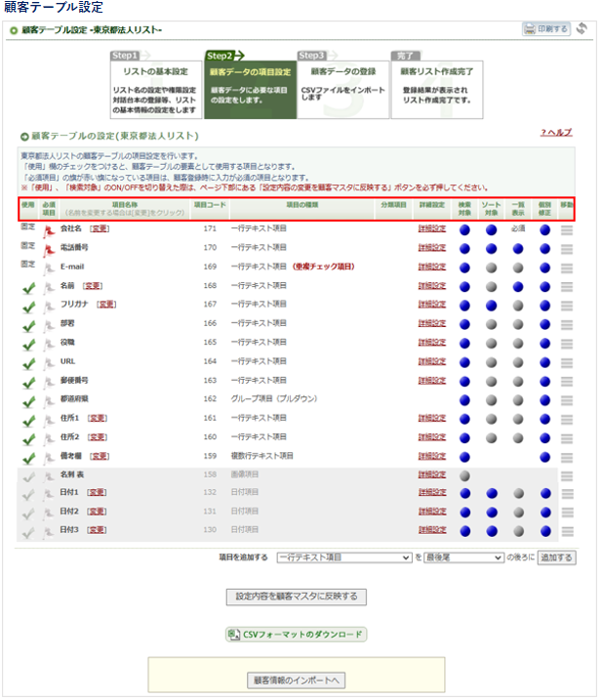
Task: Uncheck the 使用 checkmark for 名前
Action: pyautogui.click(x=28, y=288)
